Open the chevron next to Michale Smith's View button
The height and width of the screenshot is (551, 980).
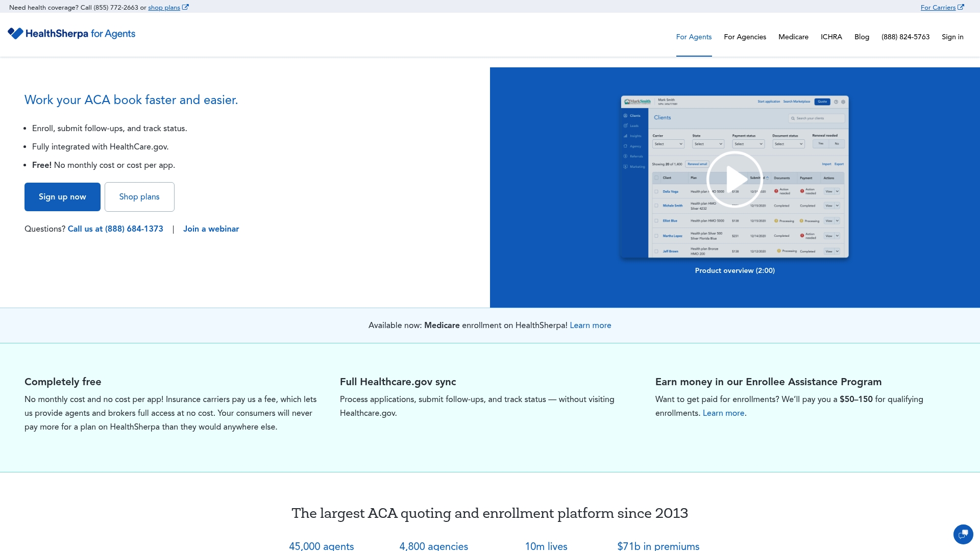pyautogui.click(x=837, y=206)
